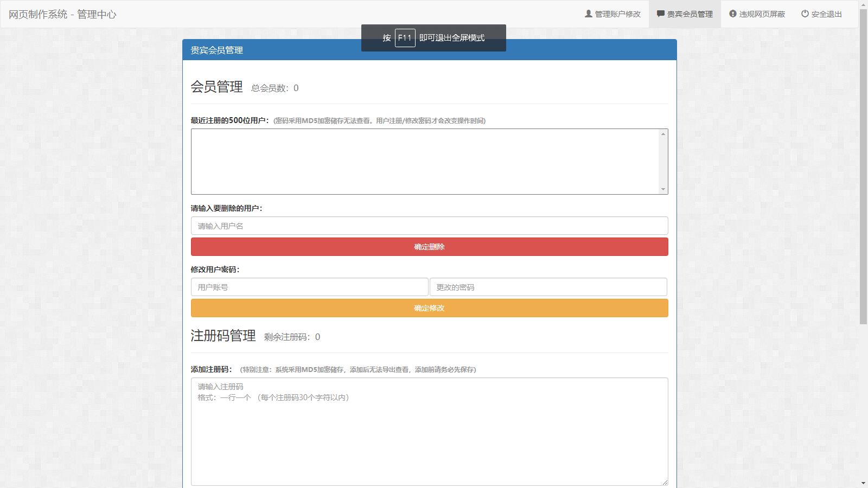The width and height of the screenshot is (868, 488).
Task: Click the registration code textarea resize handle
Action: click(x=665, y=482)
